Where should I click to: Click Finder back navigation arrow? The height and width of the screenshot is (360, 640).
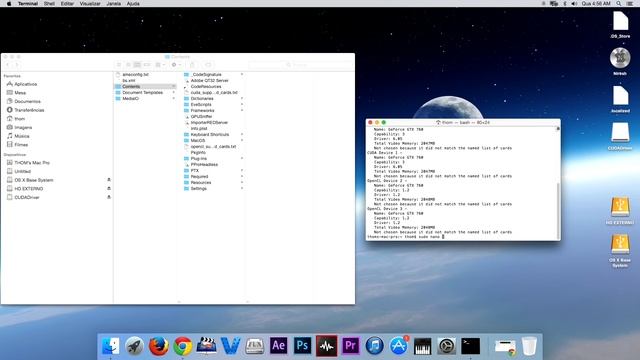point(8,65)
